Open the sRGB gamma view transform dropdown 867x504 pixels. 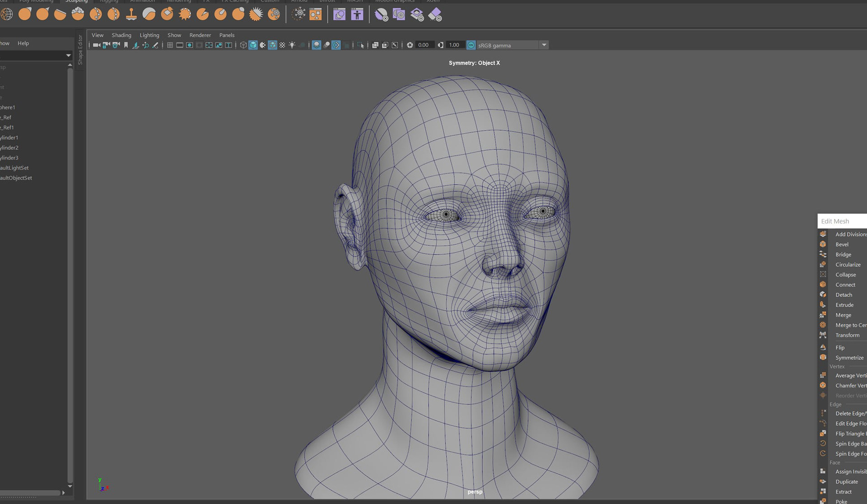click(544, 45)
